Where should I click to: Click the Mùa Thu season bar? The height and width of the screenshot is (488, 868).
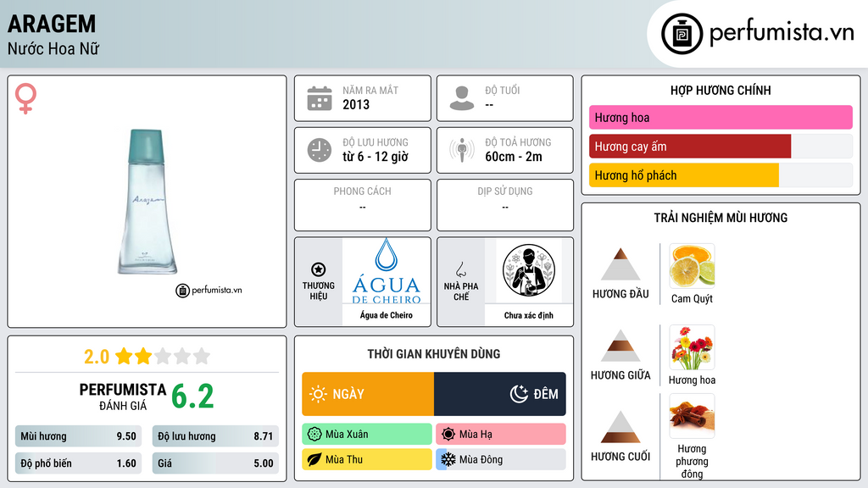[367, 459]
